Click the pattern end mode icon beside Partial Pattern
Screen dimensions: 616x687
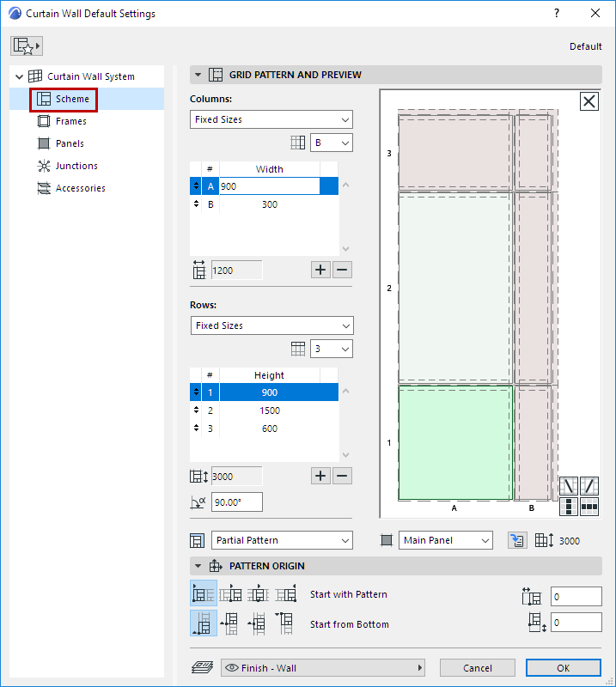[198, 541]
